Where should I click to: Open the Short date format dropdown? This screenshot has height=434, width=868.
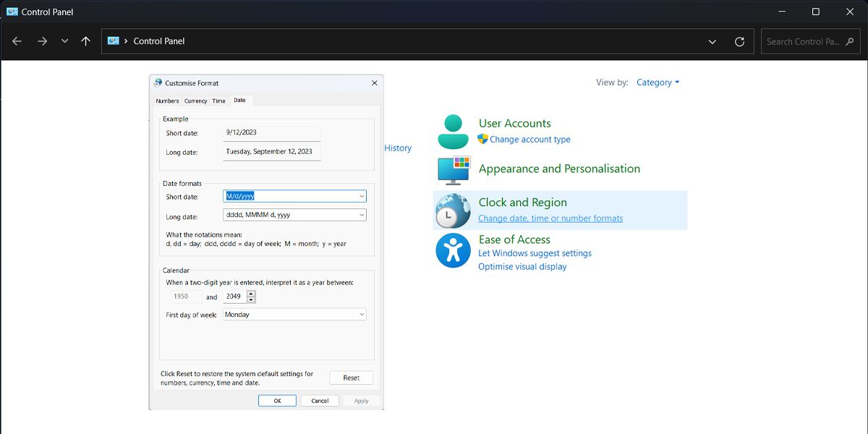coord(362,196)
